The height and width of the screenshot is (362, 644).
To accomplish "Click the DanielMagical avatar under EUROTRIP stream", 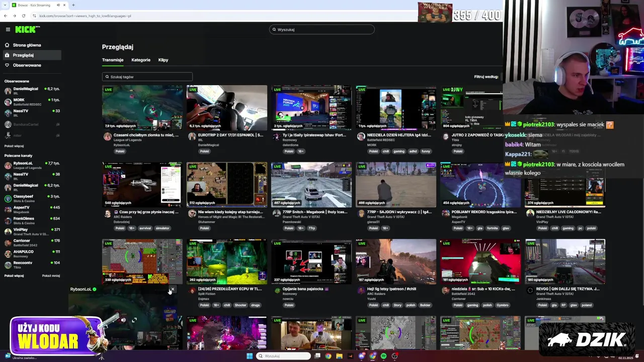I will click(x=192, y=136).
